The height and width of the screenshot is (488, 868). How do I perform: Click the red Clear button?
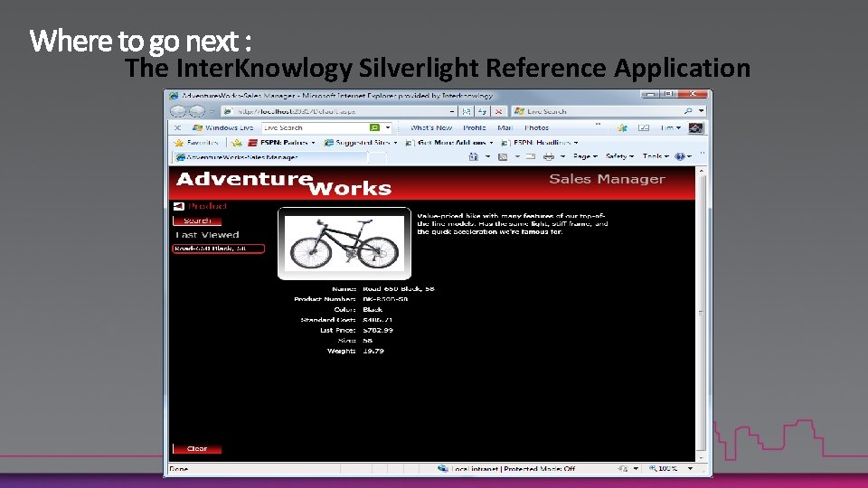197,449
